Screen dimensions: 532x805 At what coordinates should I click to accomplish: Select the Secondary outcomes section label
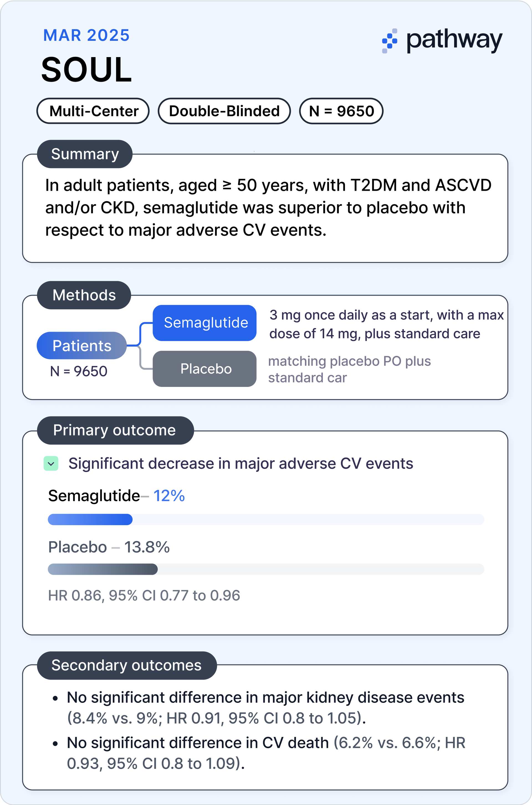[126, 665]
